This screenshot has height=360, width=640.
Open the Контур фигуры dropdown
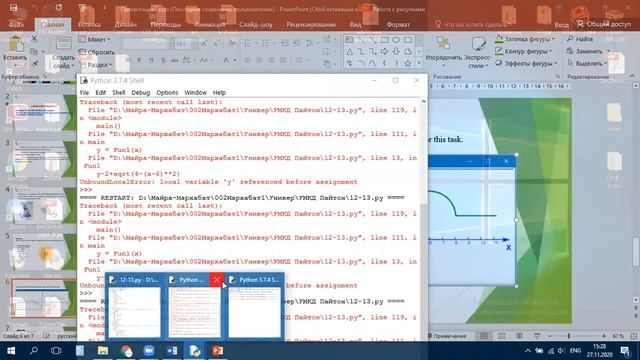[523, 51]
